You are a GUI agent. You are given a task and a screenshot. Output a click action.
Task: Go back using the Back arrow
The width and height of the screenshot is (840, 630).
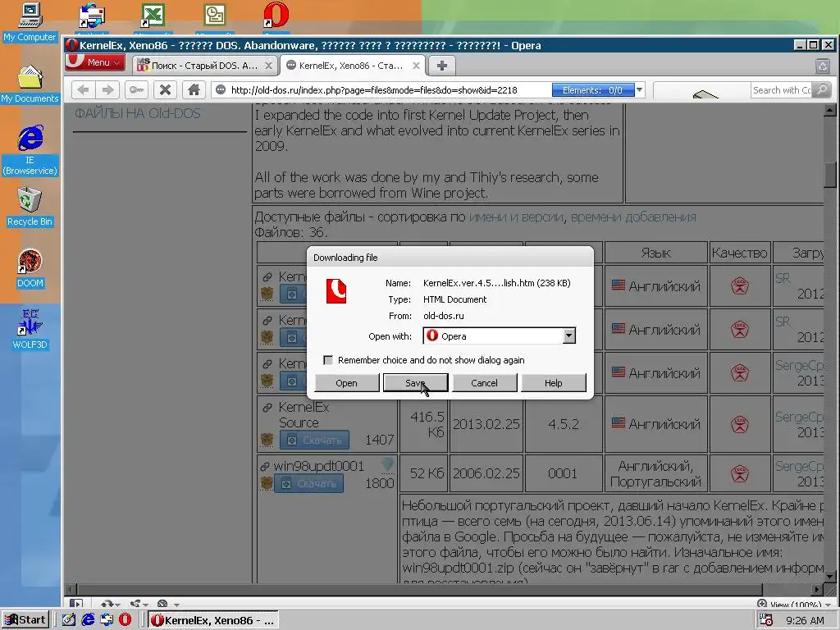coord(83,89)
